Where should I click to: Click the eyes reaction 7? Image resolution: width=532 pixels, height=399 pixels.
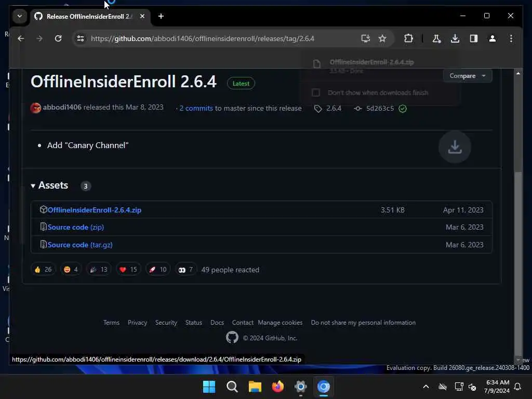point(185,270)
